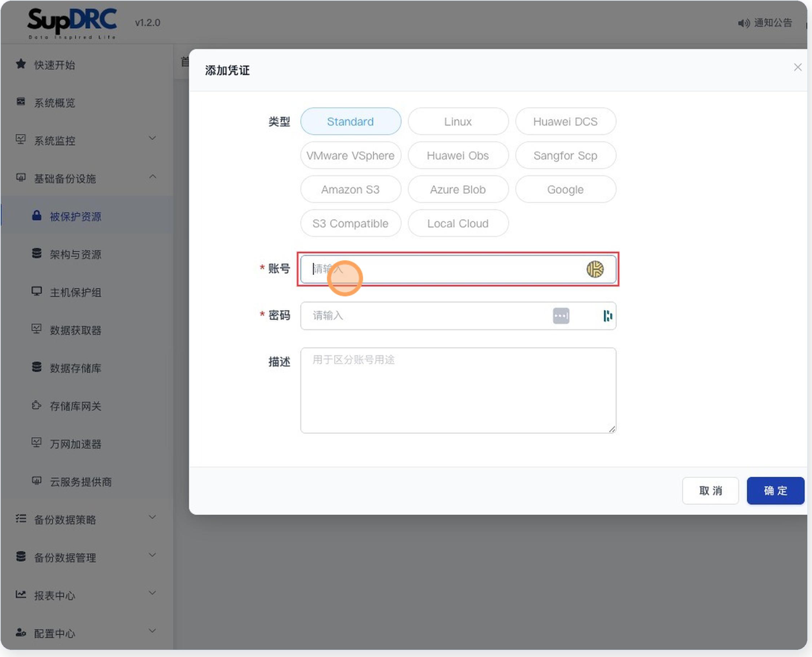Expand the 备份数据策略 menu chevron

click(x=153, y=517)
